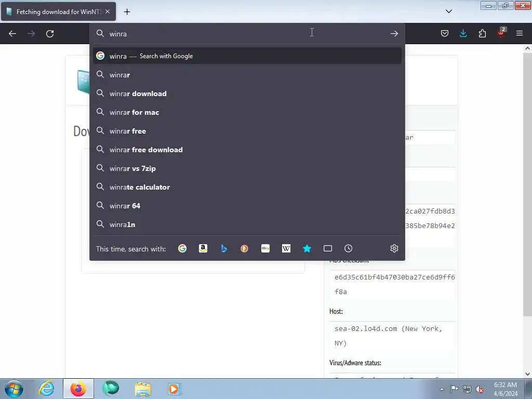Search this time with Amazon

tap(203, 248)
